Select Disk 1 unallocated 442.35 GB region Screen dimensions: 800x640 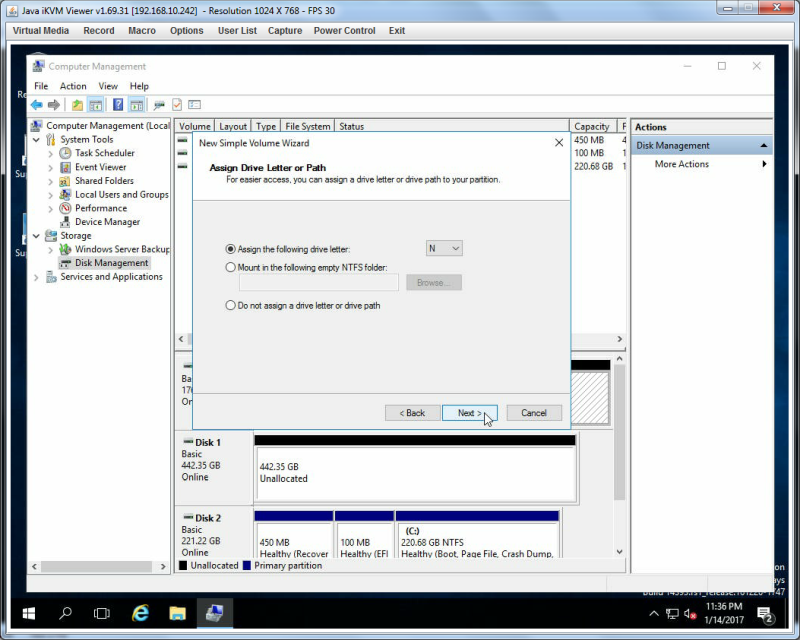click(x=416, y=473)
